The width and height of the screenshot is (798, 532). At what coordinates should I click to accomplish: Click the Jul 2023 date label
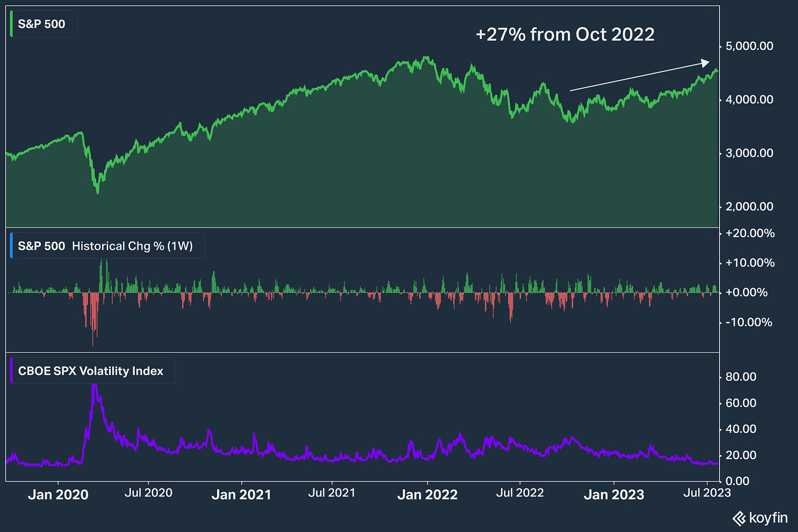pyautogui.click(x=707, y=493)
